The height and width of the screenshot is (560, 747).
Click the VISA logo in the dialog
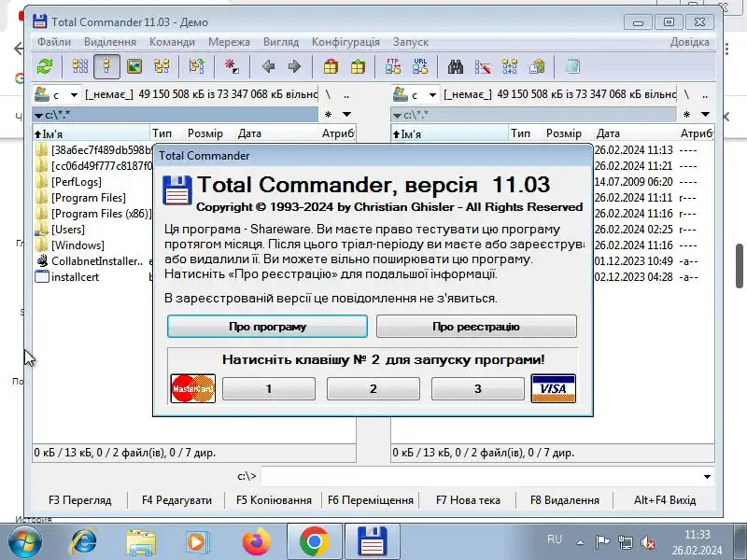coord(553,388)
